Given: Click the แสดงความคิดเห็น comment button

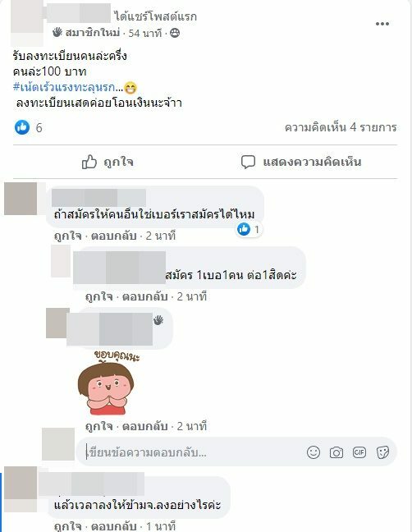Looking at the screenshot, I should (300, 162).
